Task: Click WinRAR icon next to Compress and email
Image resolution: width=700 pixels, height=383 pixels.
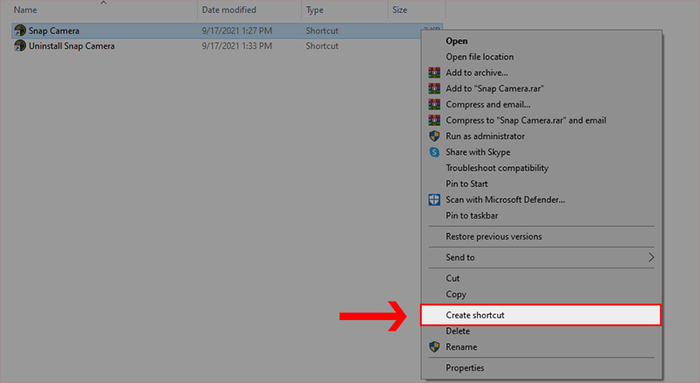Action: tap(434, 104)
